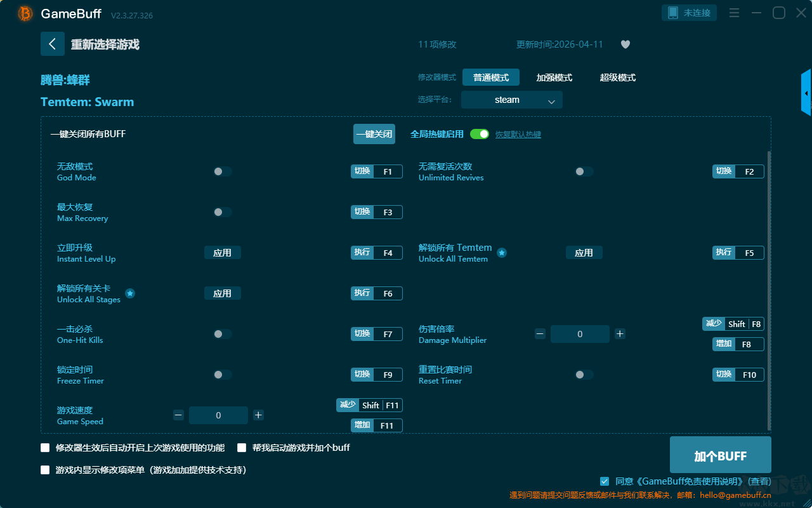Toggle Max Recovery switch
Screen dimensions: 812x508
(x=223, y=212)
